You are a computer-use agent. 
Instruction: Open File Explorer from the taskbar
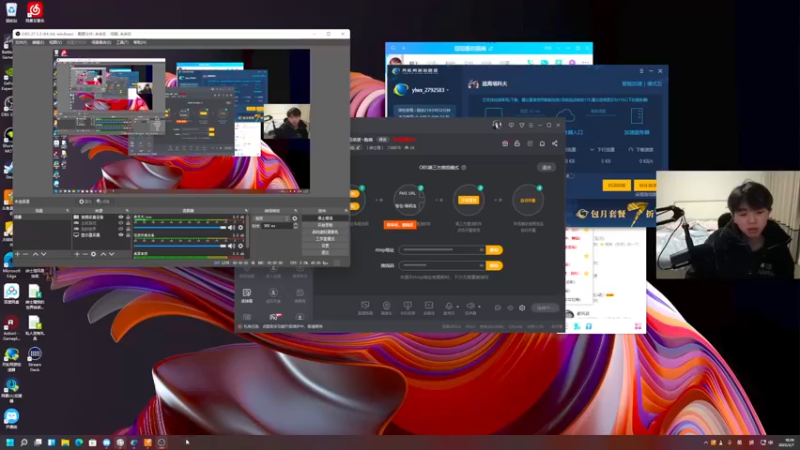65,442
